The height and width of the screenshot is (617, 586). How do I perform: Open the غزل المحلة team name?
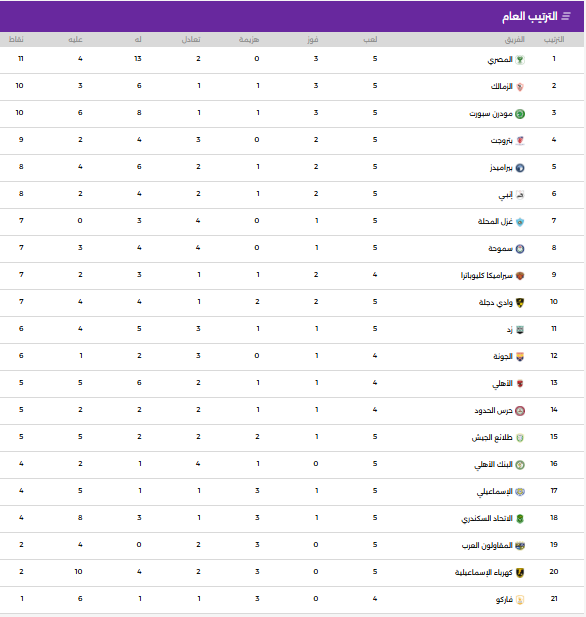tap(495, 222)
